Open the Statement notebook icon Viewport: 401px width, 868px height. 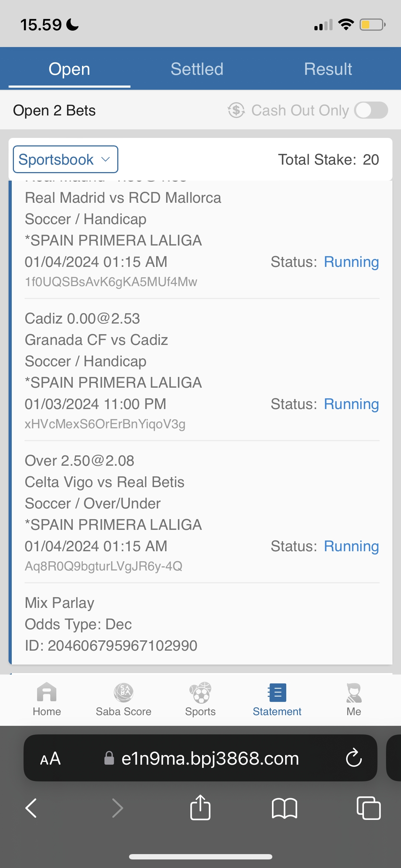pos(277,693)
